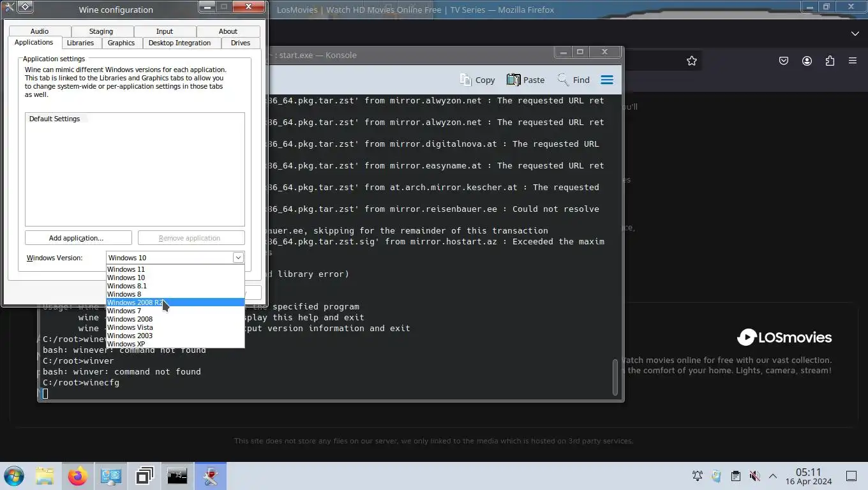Open the file manager taskbar icon
Screen dimensions: 868x490
[x=45, y=476]
